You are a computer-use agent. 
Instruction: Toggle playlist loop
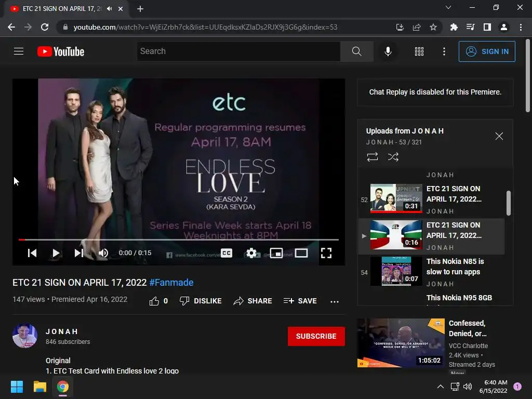click(x=372, y=157)
